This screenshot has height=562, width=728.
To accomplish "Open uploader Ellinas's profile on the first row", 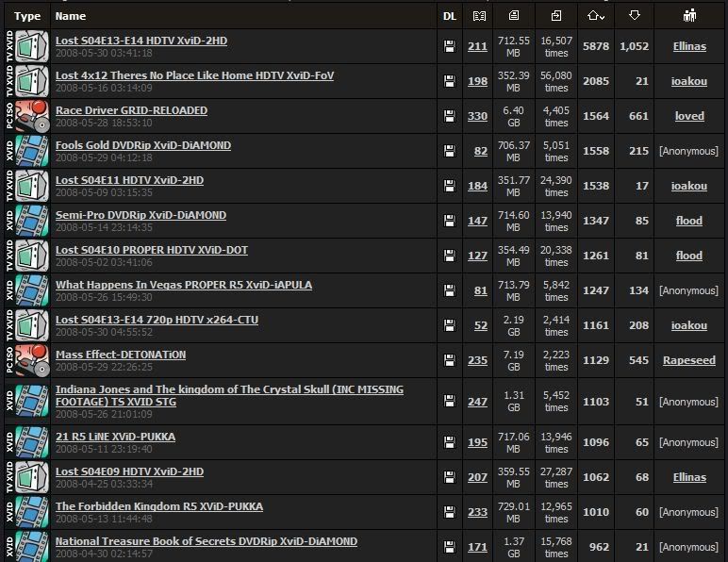I will 689,46.
